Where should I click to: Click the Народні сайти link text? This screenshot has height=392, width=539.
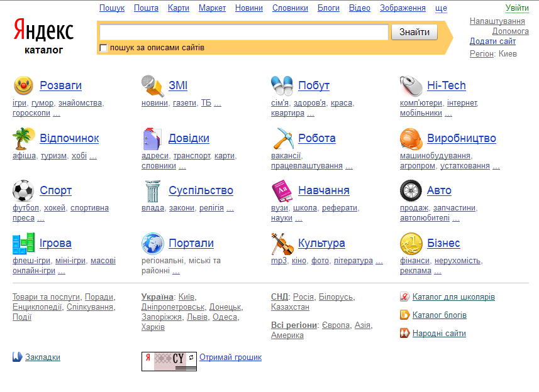pyautogui.click(x=439, y=334)
